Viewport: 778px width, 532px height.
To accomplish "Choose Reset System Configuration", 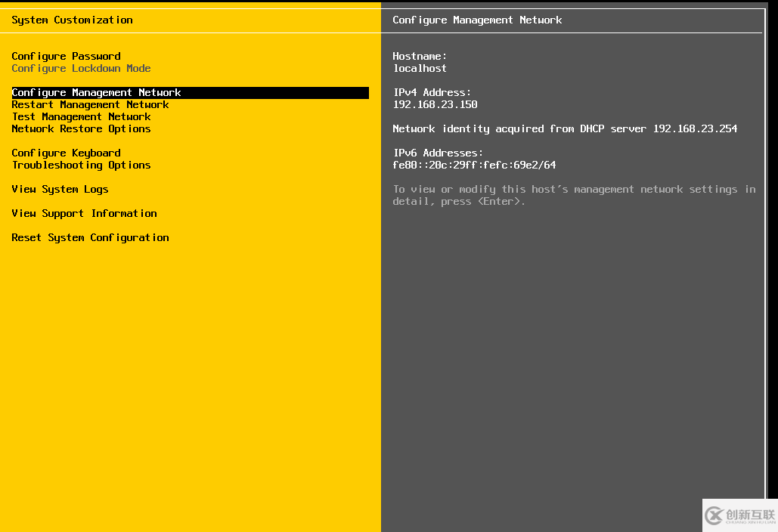I will pyautogui.click(x=90, y=237).
